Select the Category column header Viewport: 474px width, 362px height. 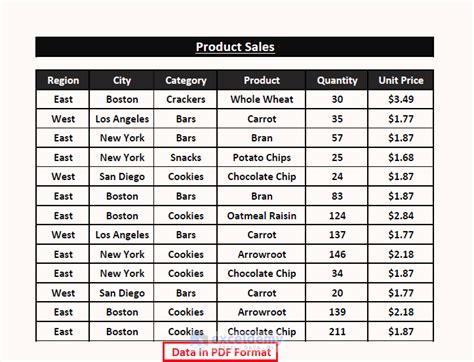coord(186,80)
